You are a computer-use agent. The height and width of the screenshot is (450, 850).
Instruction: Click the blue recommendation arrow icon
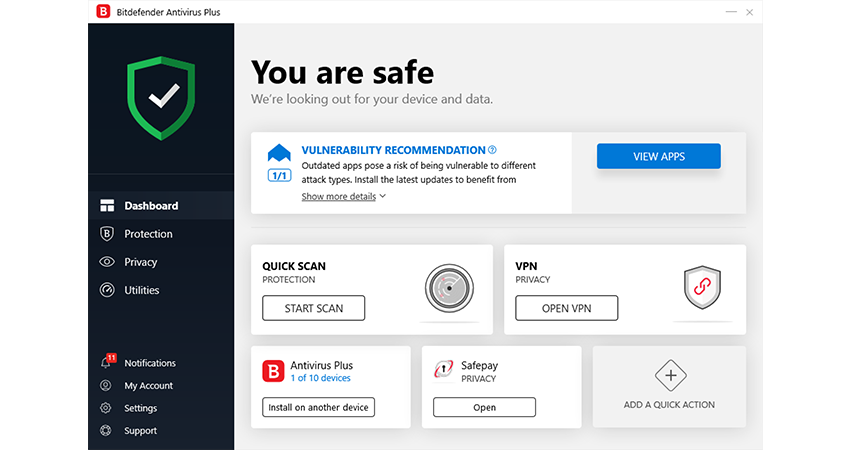(279, 153)
